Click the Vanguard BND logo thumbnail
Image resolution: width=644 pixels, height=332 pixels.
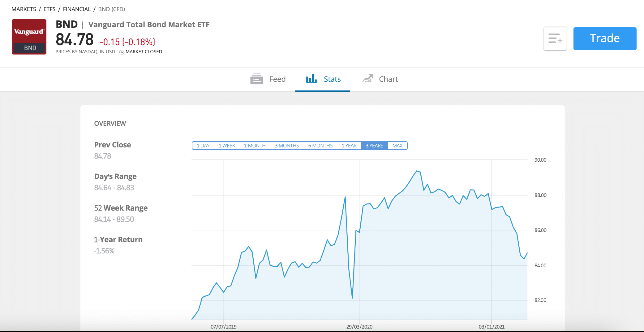[x=29, y=37]
